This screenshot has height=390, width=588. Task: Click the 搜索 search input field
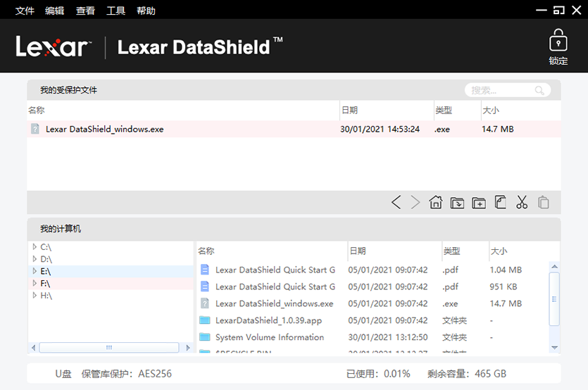coord(508,90)
